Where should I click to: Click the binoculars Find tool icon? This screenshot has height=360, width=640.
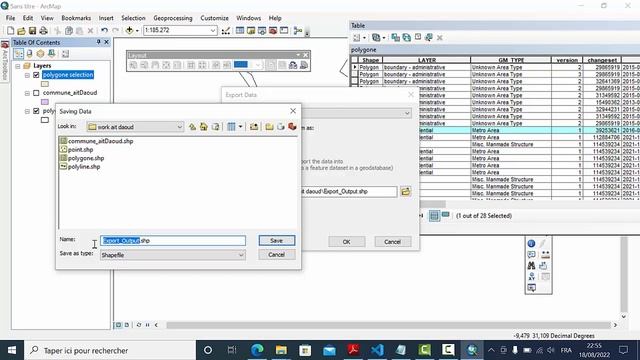pos(531,266)
